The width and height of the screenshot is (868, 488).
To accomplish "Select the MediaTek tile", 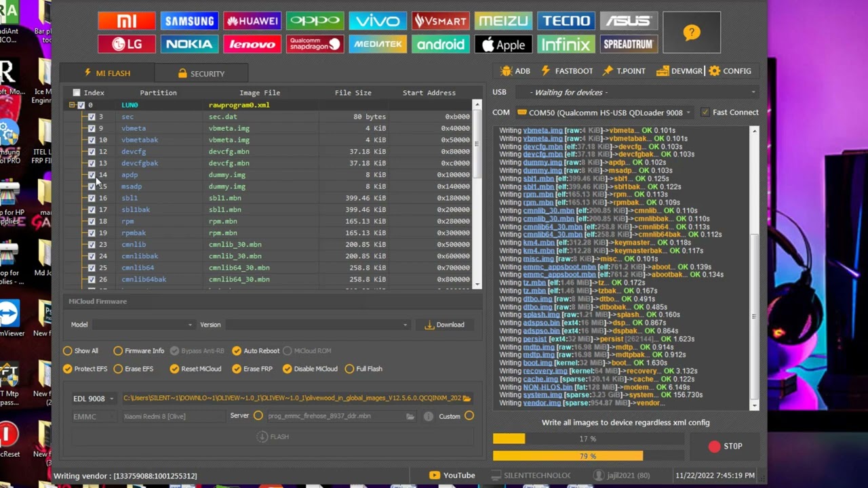I will click(x=378, y=44).
